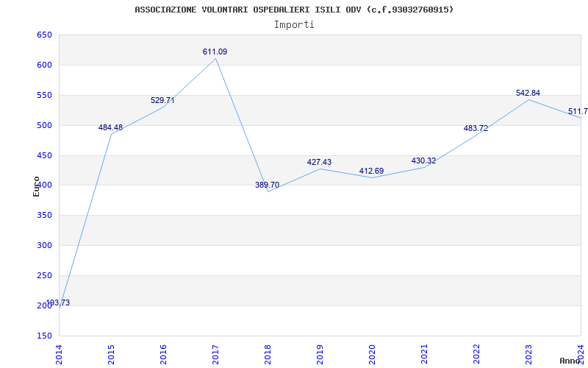Click the 450 y-axis label
This screenshot has width=588, height=368.
tap(44, 155)
